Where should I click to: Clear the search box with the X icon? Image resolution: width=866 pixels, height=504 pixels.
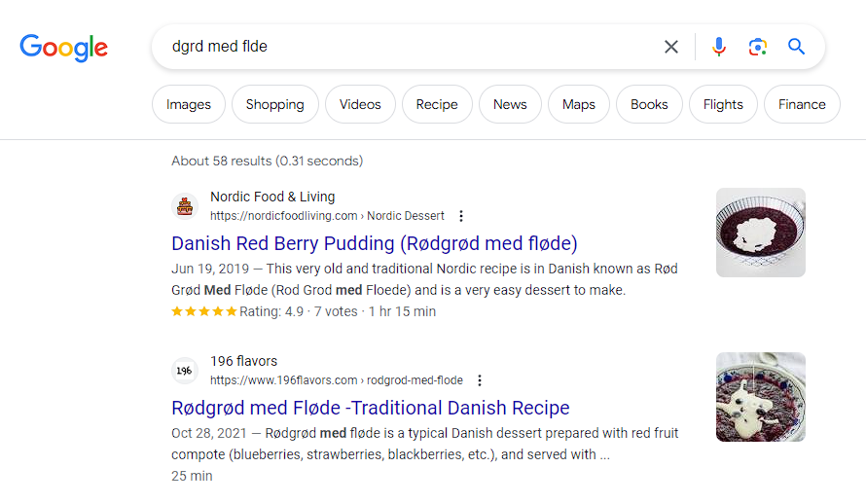point(671,47)
